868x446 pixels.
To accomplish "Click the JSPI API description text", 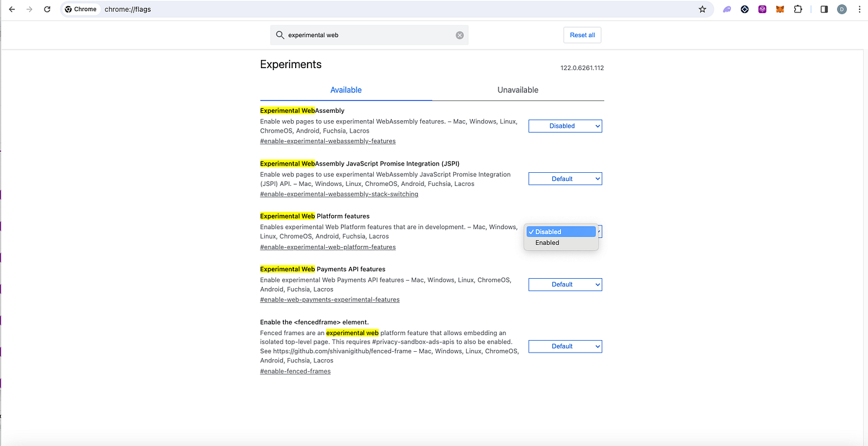I will pyautogui.click(x=386, y=179).
